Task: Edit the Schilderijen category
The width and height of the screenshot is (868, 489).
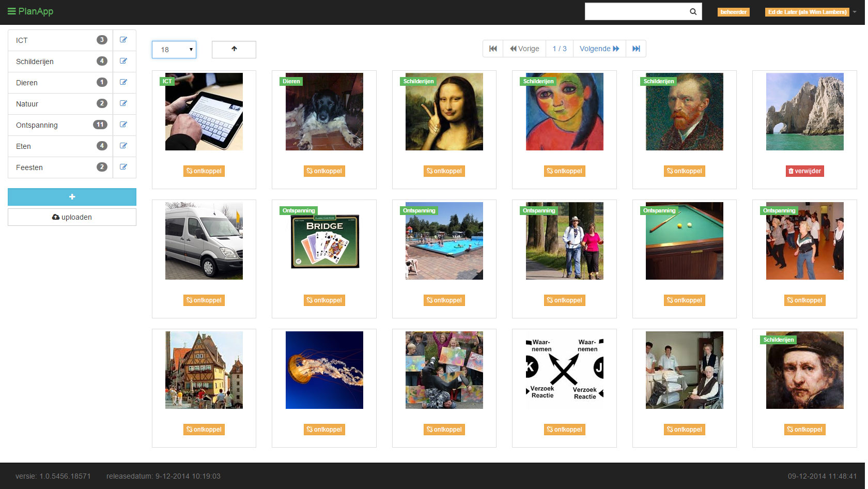Action: [123, 61]
